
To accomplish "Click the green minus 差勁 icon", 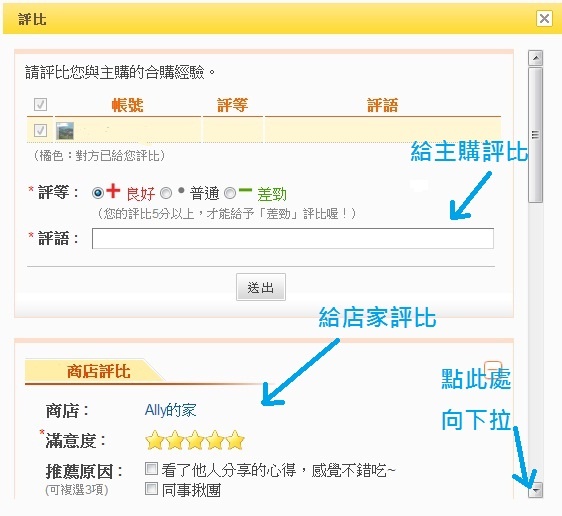I will tap(245, 190).
